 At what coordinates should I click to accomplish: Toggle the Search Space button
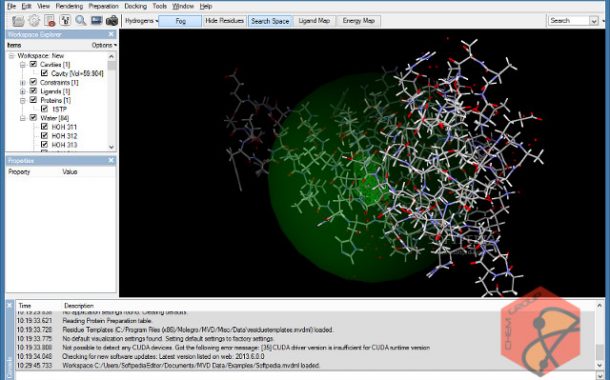point(270,21)
